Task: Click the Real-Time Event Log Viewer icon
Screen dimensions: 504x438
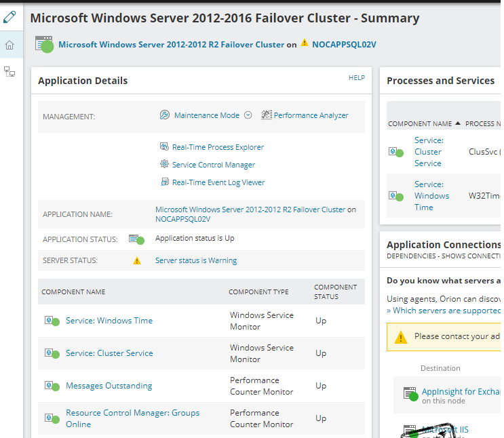Action: (165, 182)
